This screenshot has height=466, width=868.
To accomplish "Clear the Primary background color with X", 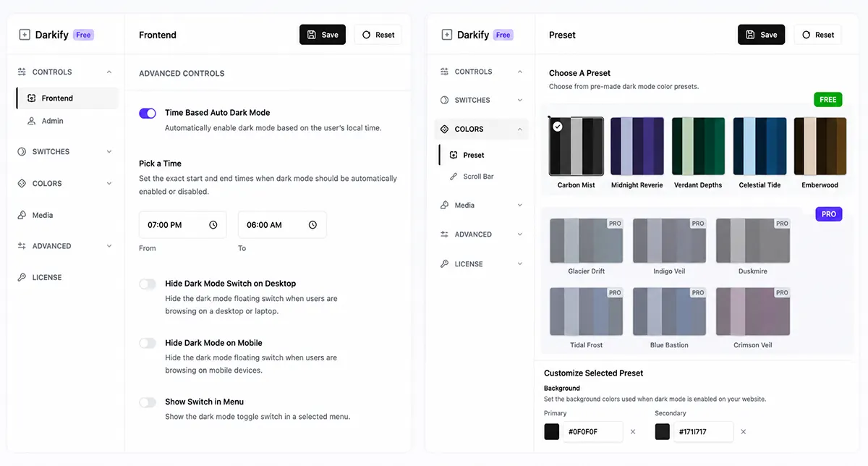I will 633,432.
